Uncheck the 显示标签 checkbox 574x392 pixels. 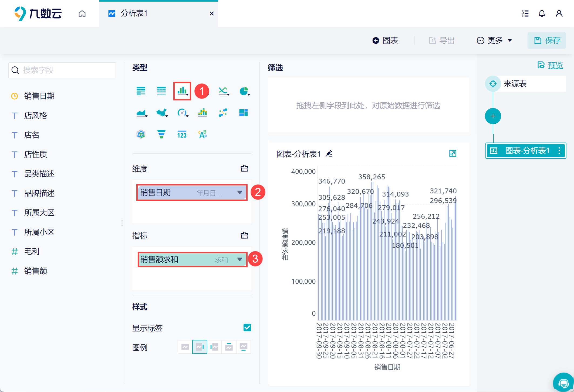(247, 327)
